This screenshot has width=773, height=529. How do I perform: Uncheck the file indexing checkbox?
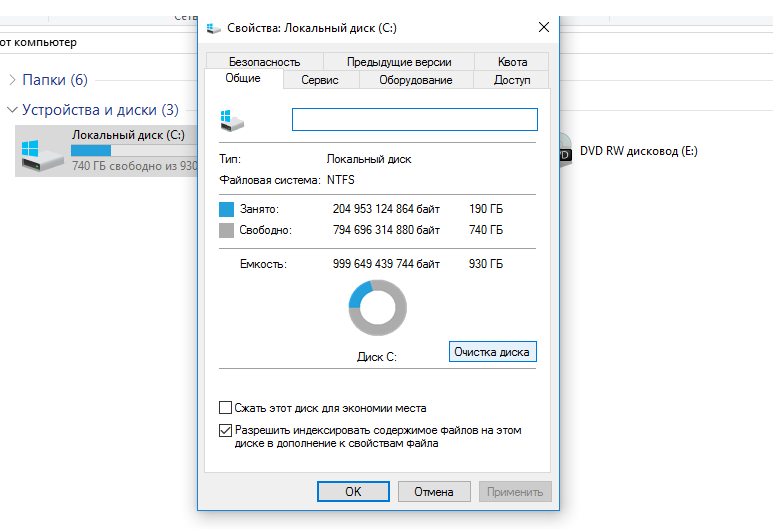(225, 430)
